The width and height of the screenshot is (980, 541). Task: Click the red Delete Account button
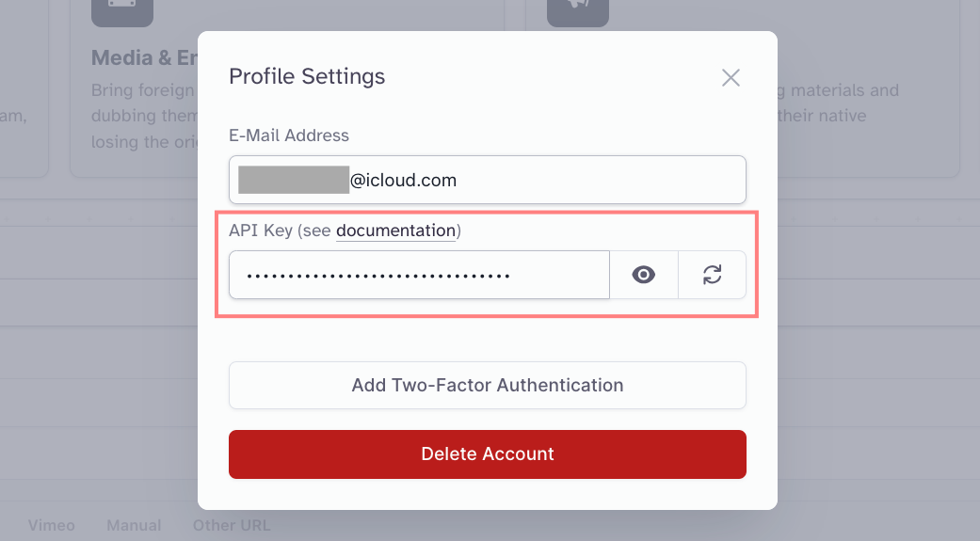(x=488, y=454)
